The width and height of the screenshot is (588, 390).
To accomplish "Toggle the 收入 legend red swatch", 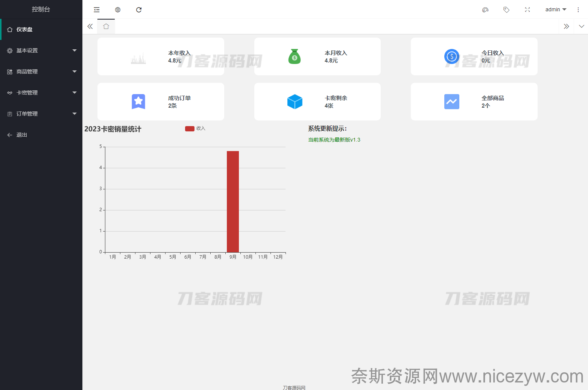I will click(x=190, y=129).
